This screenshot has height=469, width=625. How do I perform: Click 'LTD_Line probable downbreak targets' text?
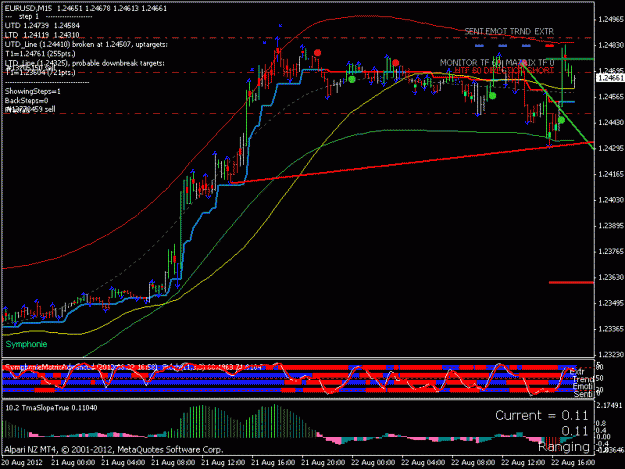click(x=85, y=63)
